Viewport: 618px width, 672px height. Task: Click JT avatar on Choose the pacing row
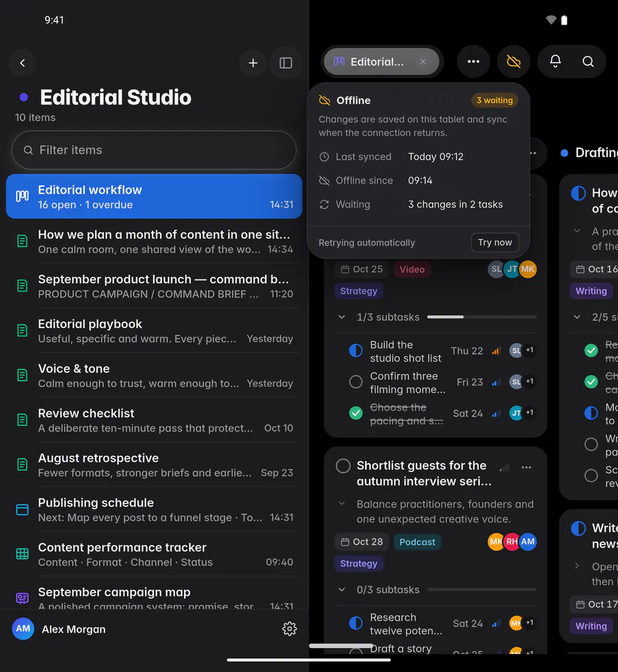517,413
